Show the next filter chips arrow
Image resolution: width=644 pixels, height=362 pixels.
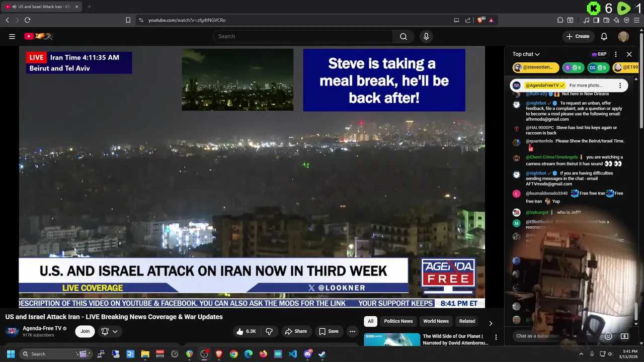click(491, 323)
